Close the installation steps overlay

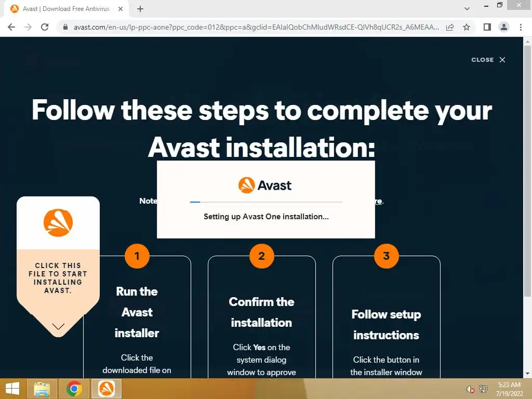[x=488, y=60]
